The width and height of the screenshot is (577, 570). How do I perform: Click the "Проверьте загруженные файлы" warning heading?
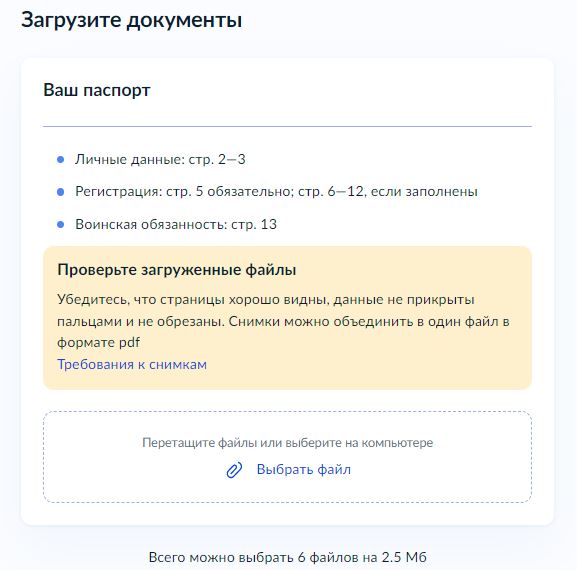point(177,270)
